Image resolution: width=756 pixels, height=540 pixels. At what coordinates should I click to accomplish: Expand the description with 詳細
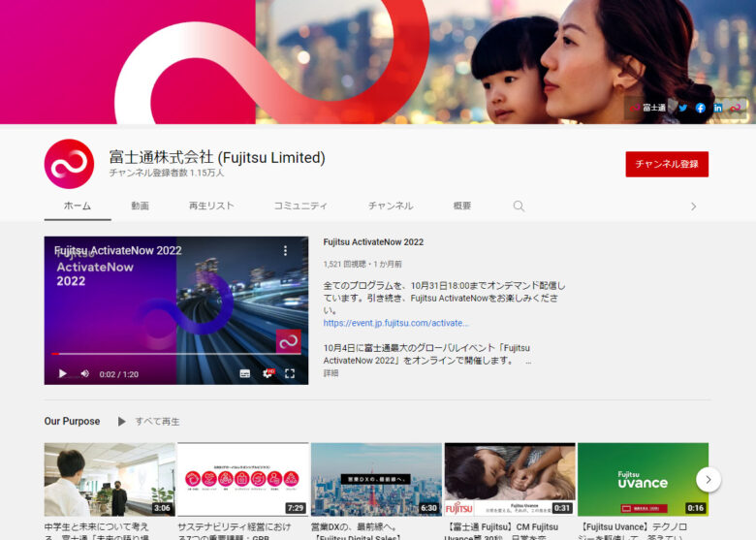pyautogui.click(x=331, y=372)
